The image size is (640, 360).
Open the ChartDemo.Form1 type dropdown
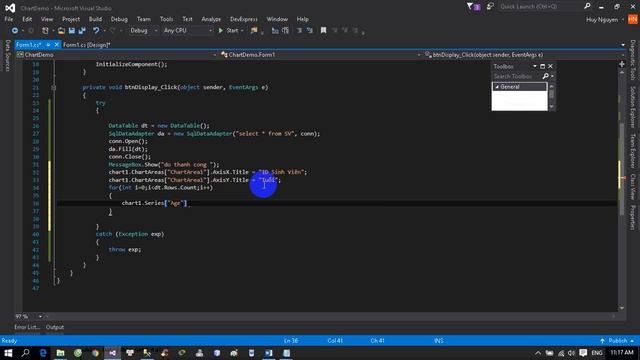320,55
